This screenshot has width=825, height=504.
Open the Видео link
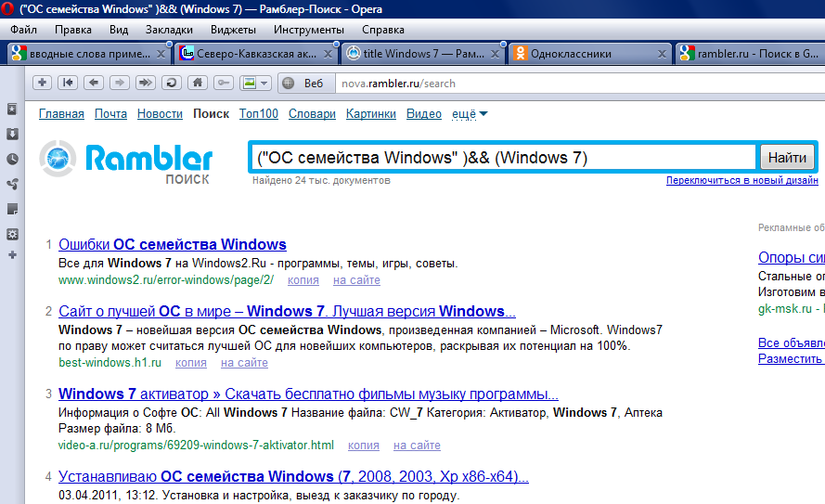(x=423, y=113)
